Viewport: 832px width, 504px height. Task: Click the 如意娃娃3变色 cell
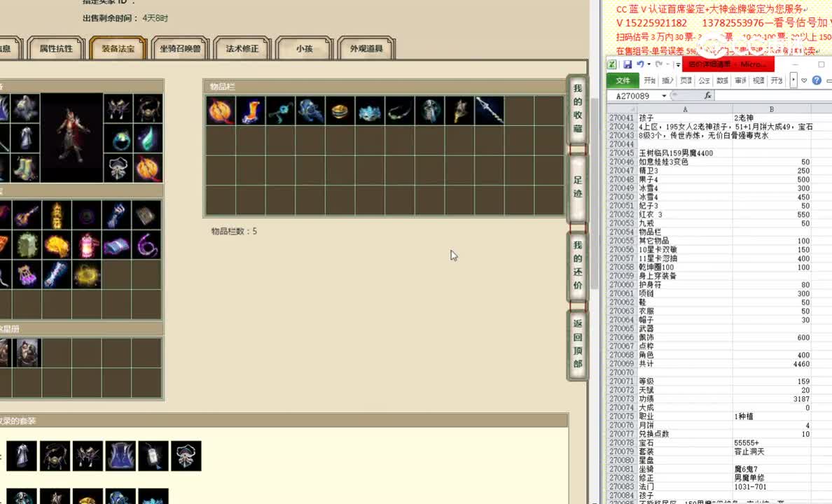pos(684,162)
